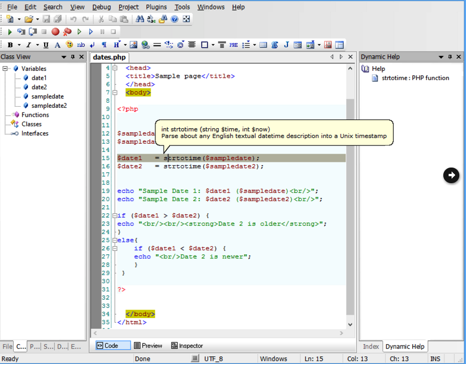Select the dates.php document tab

click(109, 57)
